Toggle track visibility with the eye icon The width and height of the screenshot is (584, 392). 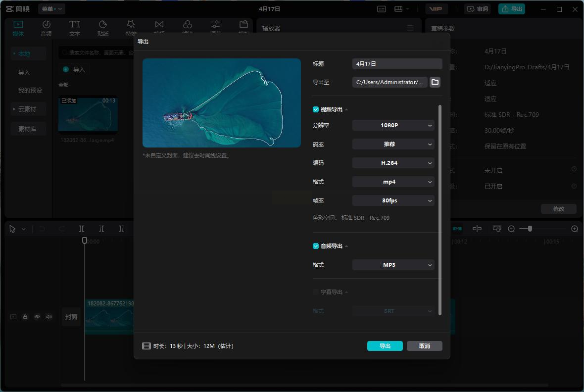click(37, 317)
